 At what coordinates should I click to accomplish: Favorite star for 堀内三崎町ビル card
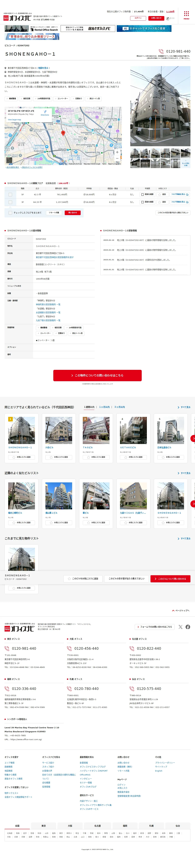14,523
